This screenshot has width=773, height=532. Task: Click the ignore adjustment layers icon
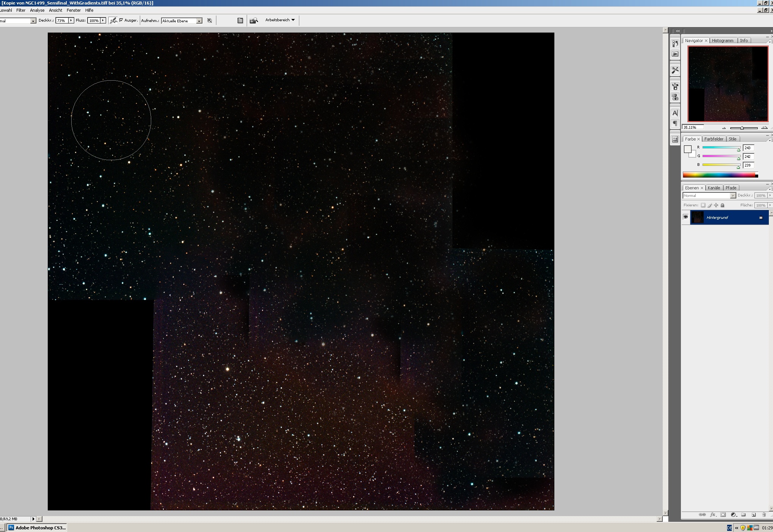point(210,20)
